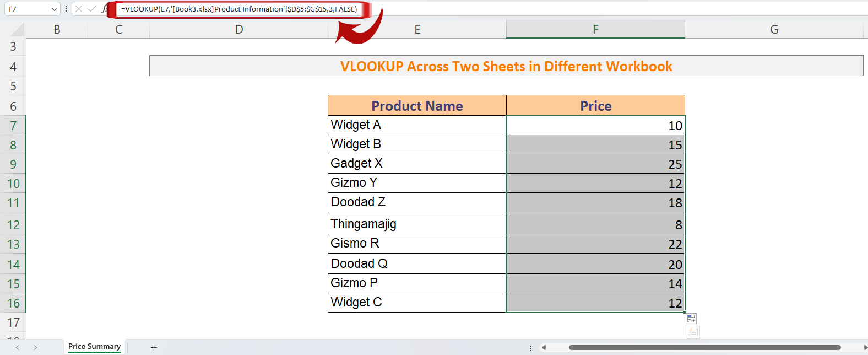Select row 10 header
The width and height of the screenshot is (868, 355).
(x=13, y=184)
